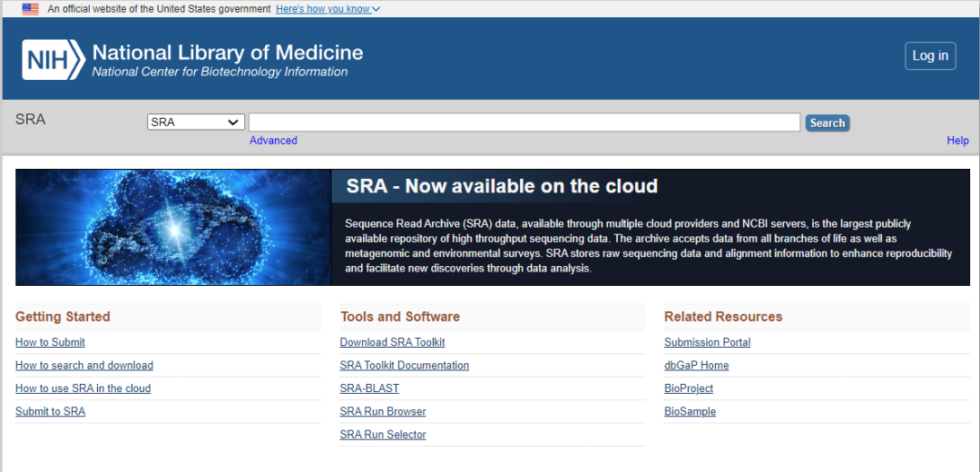Expand "Here's how you know" chevron

(377, 9)
